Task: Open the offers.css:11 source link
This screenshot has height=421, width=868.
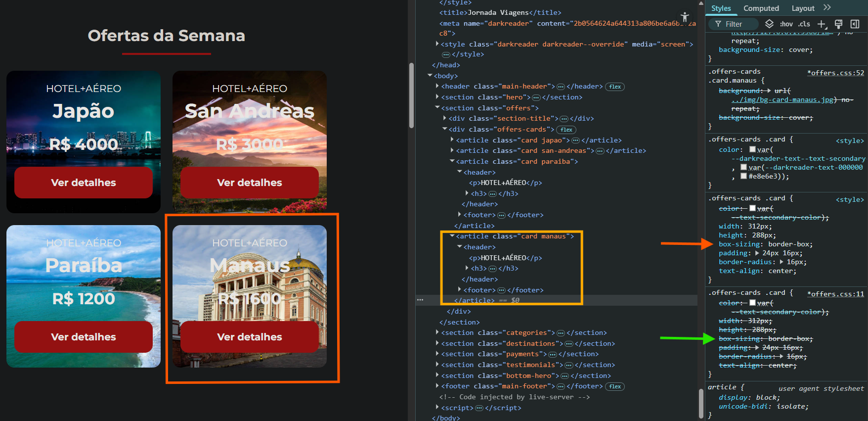Action: point(836,294)
